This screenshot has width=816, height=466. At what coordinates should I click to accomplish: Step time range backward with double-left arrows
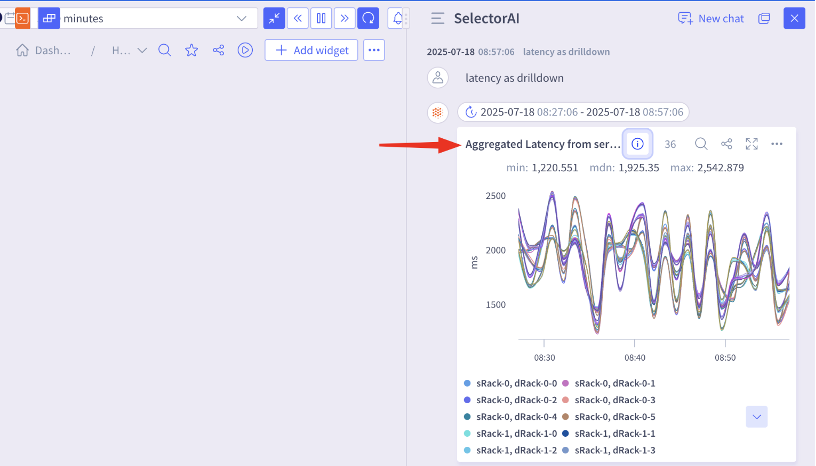point(298,18)
